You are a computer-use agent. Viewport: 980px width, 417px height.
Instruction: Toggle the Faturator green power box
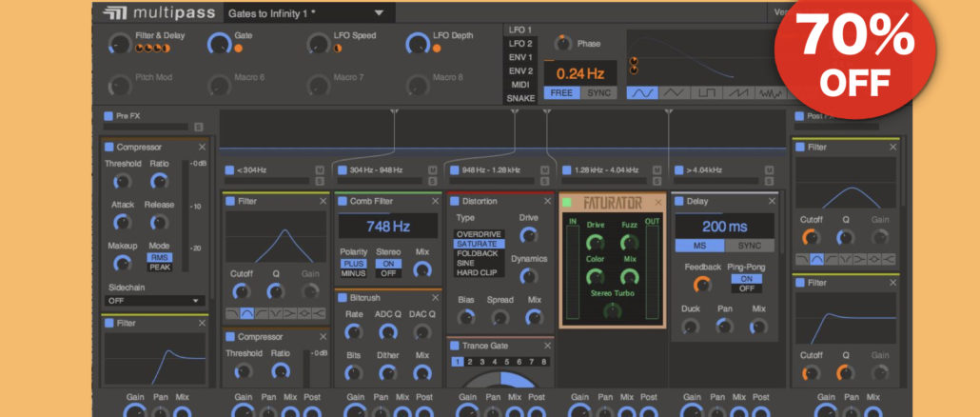coord(567,203)
